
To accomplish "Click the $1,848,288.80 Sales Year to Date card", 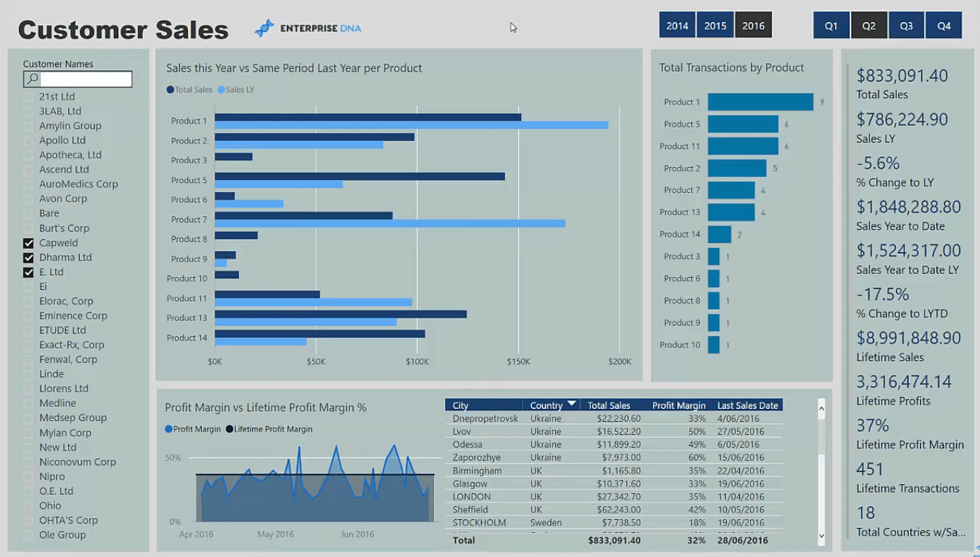I will (x=909, y=215).
